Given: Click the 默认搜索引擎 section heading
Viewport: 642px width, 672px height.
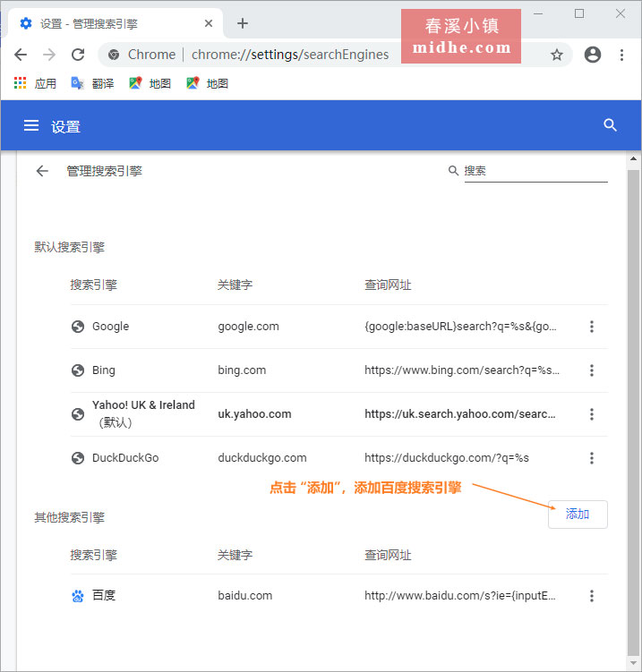Looking at the screenshot, I should pyautogui.click(x=70, y=247).
